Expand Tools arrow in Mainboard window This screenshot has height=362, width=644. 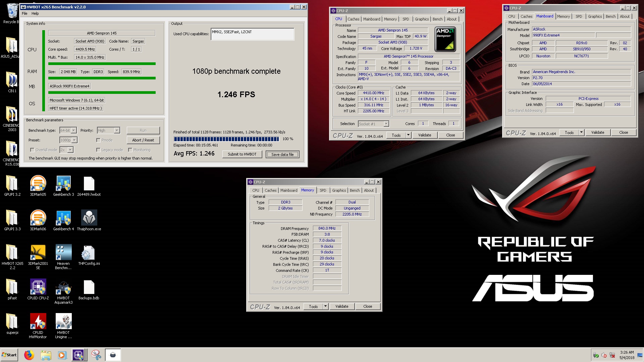(581, 132)
